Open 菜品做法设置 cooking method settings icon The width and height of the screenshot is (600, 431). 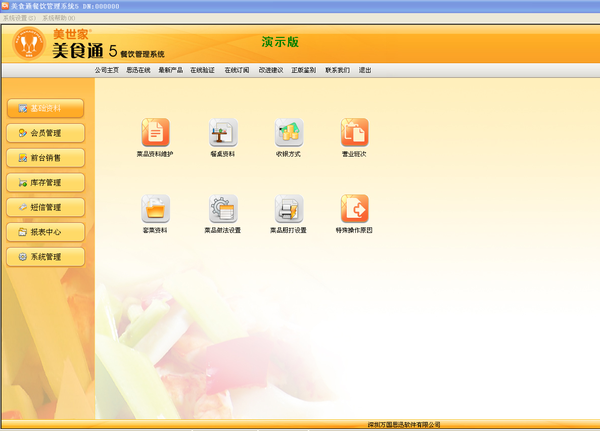223,209
